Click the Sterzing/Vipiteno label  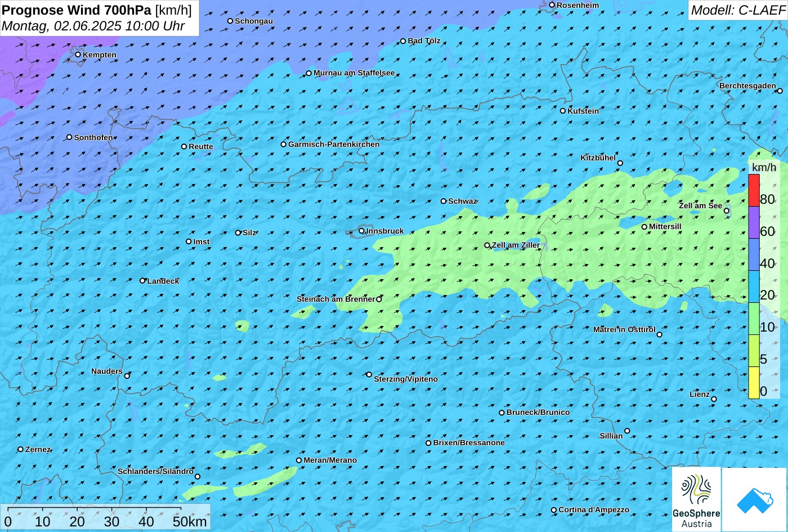[x=406, y=379]
